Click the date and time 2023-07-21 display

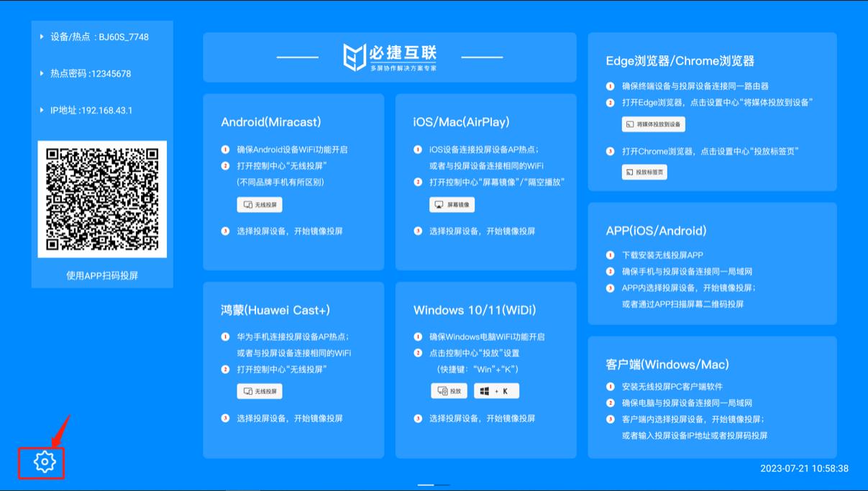click(804, 469)
